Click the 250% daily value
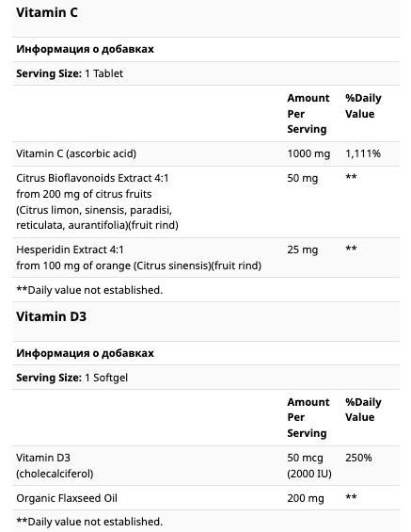 (358, 458)
